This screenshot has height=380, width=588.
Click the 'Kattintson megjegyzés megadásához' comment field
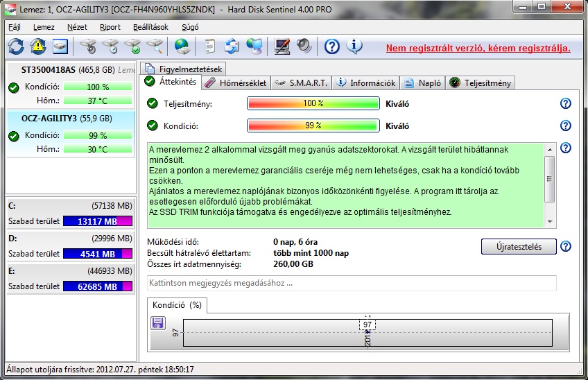[352, 283]
